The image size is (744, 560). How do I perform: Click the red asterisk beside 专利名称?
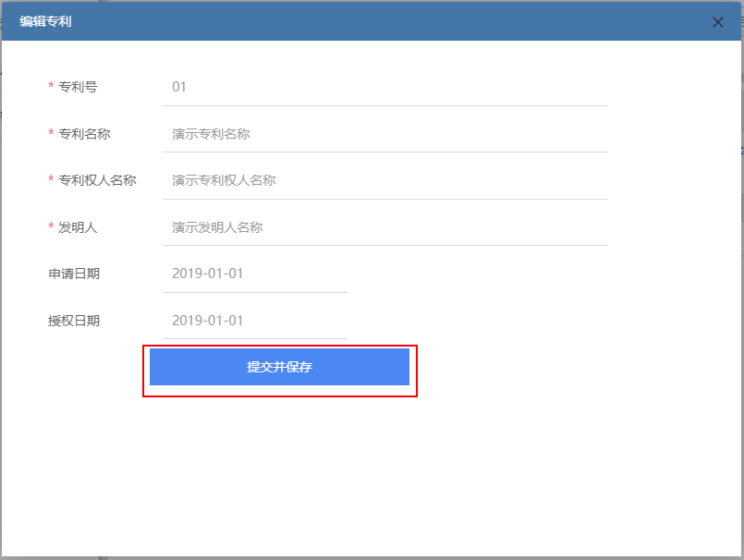click(51, 134)
